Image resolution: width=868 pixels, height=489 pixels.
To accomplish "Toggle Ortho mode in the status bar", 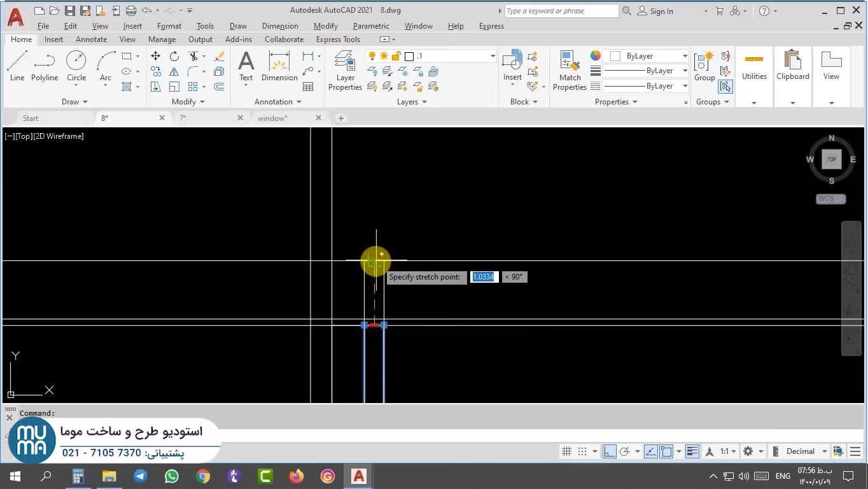I will pos(609,451).
